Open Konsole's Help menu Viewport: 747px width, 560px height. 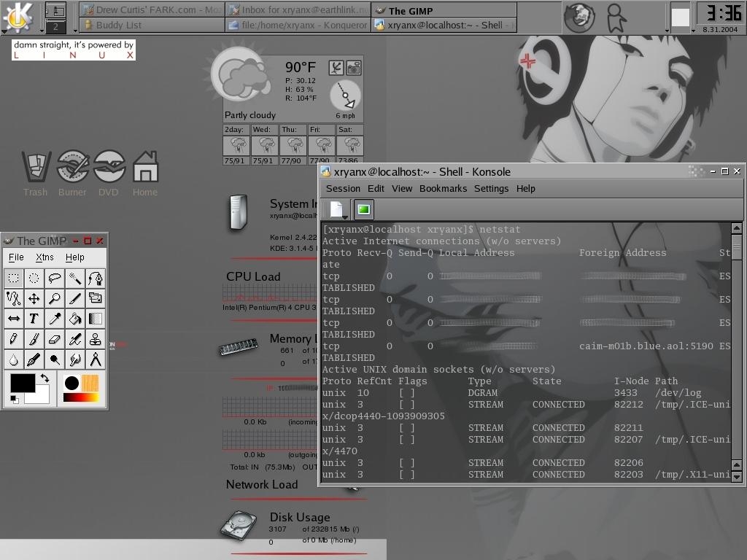coord(526,189)
